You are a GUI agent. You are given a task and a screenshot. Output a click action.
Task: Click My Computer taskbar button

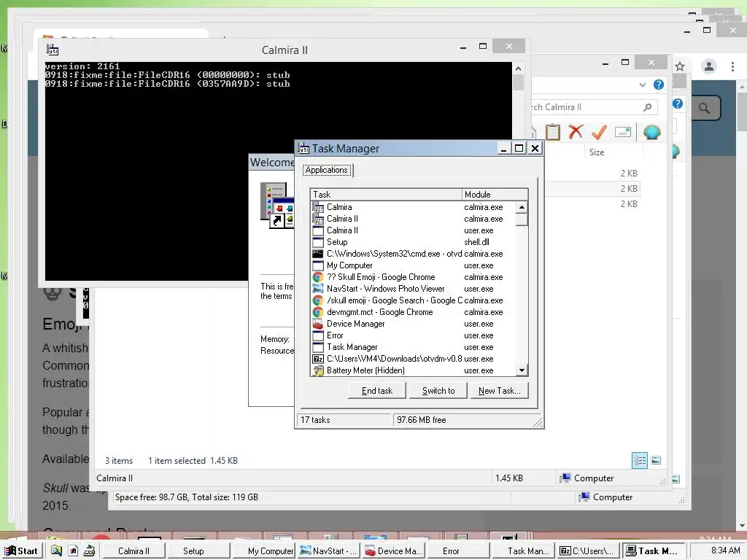[x=264, y=551]
